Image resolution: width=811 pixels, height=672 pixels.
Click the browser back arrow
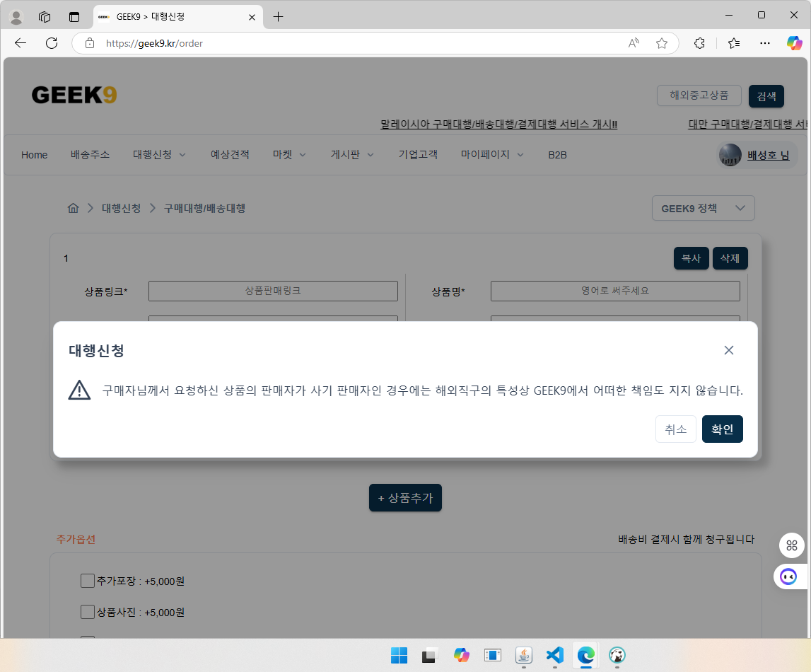pyautogui.click(x=21, y=43)
